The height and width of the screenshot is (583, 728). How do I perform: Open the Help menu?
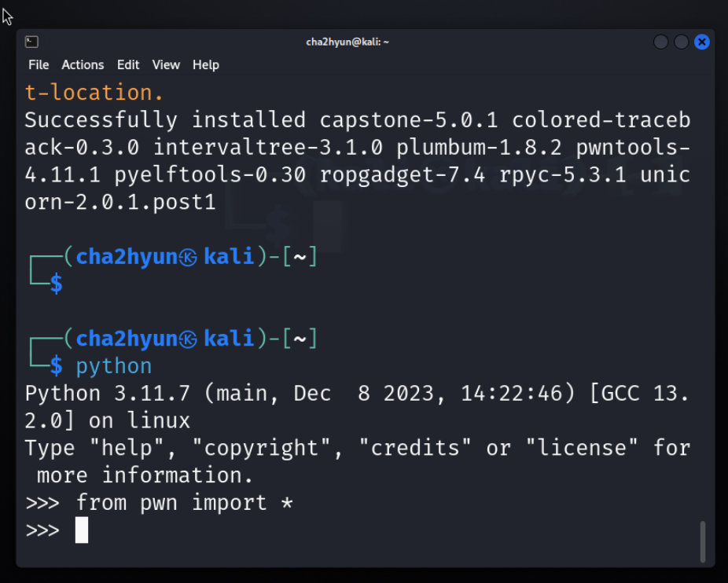coord(206,64)
